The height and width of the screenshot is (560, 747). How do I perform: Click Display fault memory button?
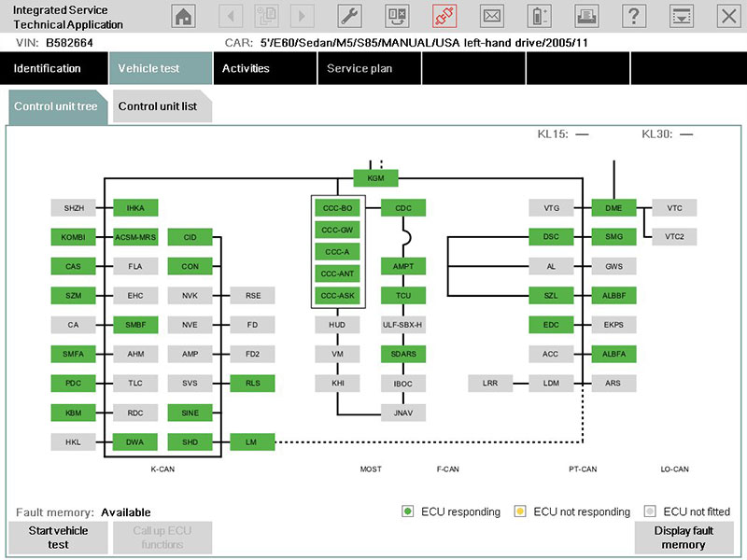pos(686,538)
